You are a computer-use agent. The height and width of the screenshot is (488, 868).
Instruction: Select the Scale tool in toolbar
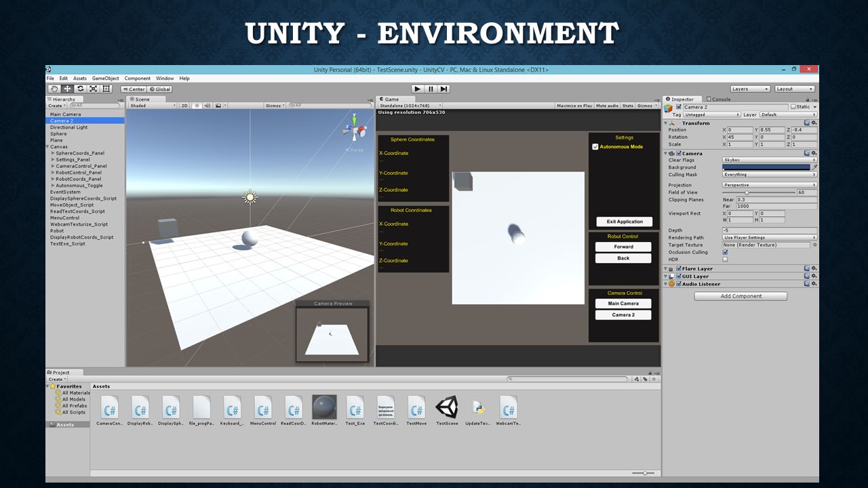pos(93,89)
